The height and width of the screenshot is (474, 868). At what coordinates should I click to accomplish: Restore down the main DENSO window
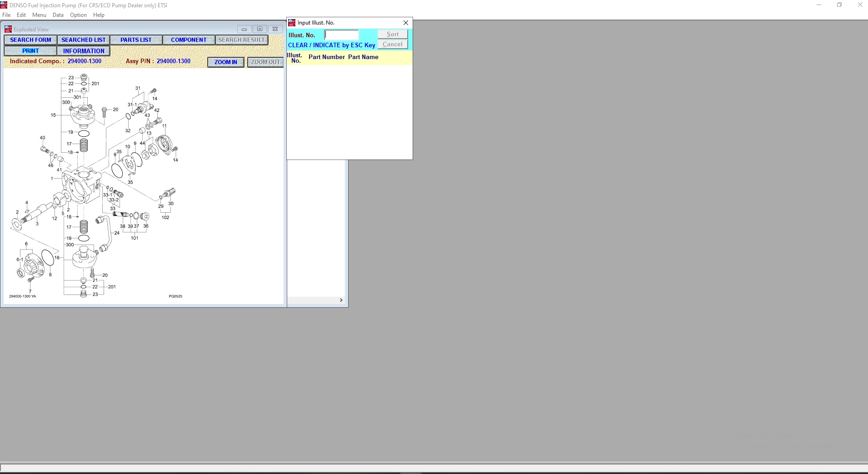click(839, 5)
